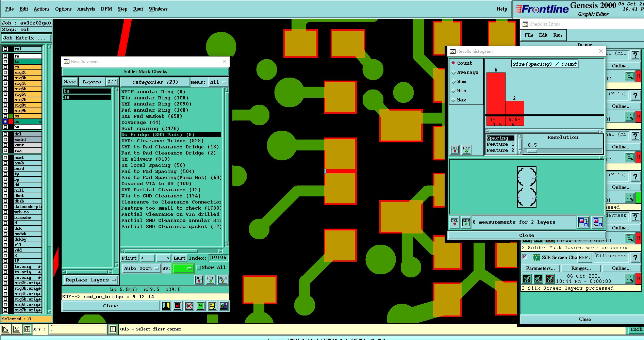Viewport: 644px width, 340px height.
Task: Open the Size(Spacing) / Count chart selector
Action: pos(544,64)
